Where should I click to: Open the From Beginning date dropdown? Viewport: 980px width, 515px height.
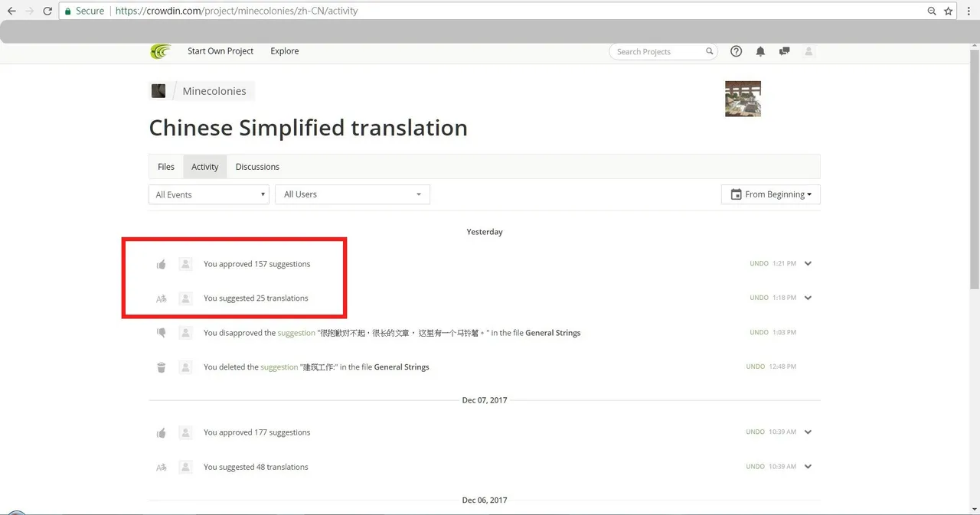(x=771, y=194)
